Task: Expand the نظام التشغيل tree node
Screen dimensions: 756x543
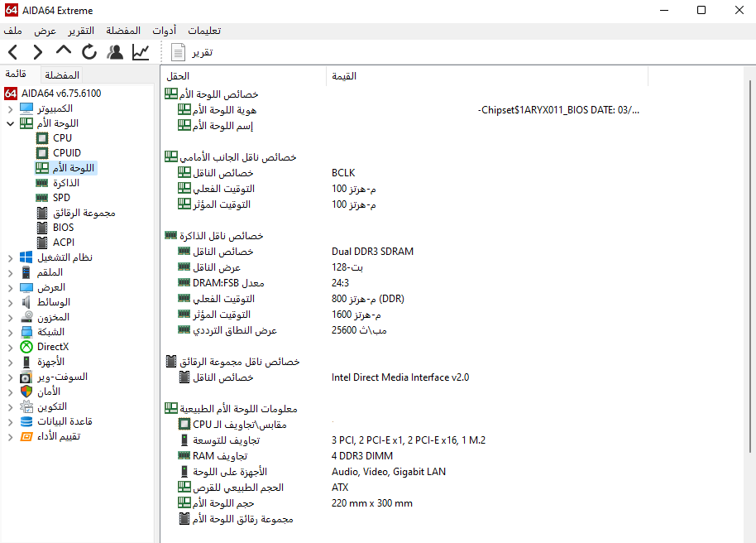Action: [10, 258]
